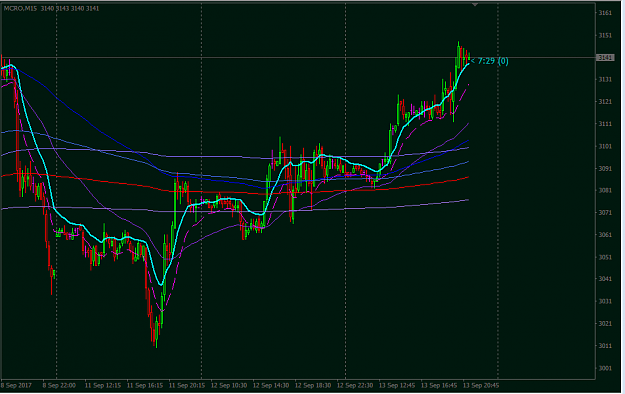Click price level 3041 on the axis
The image size is (625, 394).
[x=605, y=279]
